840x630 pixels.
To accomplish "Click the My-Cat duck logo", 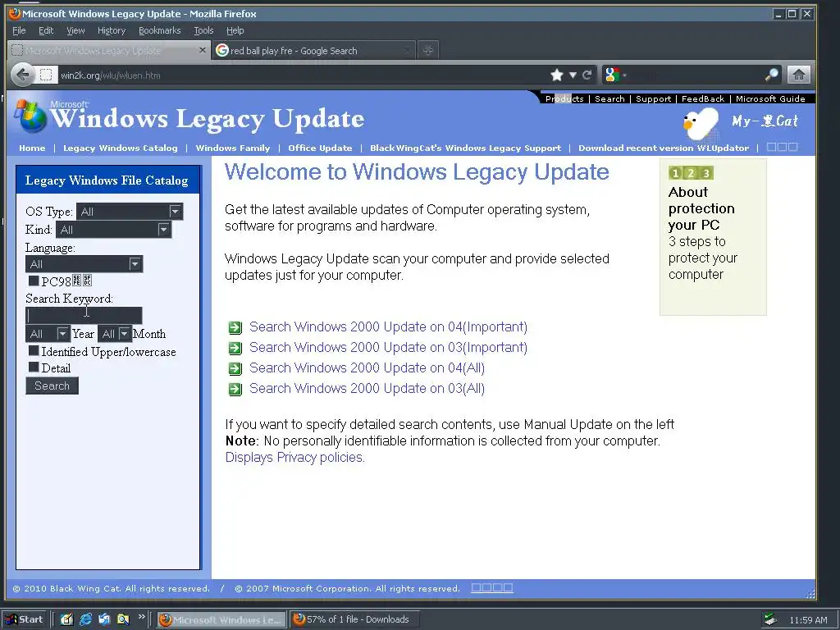I will [x=701, y=123].
